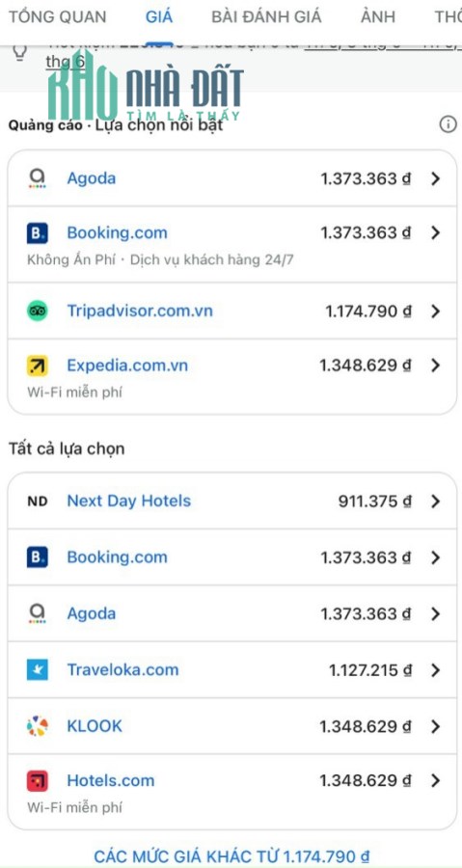Tap the yellow Expedia arrow logo
Screen dimensions: 462x868
click(x=37, y=366)
